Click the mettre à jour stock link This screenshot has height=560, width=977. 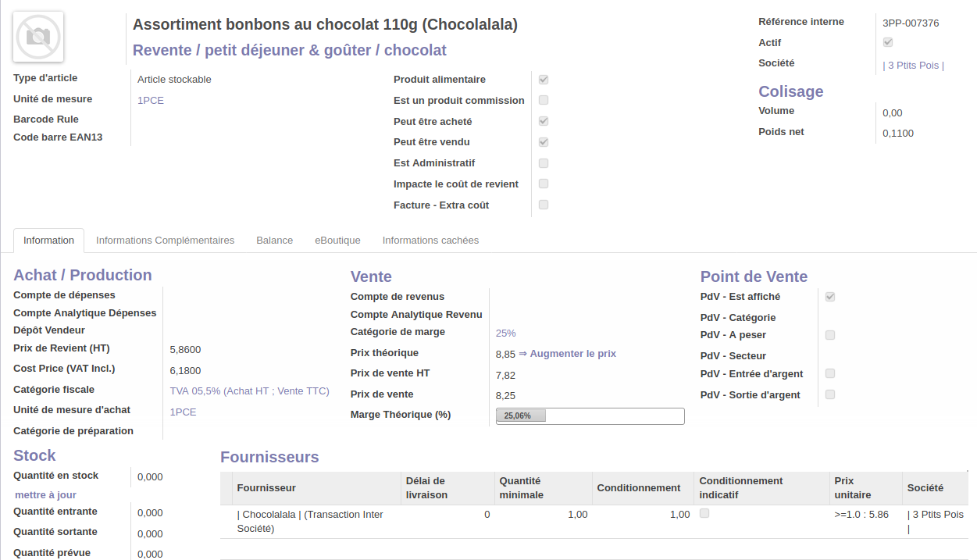click(x=45, y=495)
